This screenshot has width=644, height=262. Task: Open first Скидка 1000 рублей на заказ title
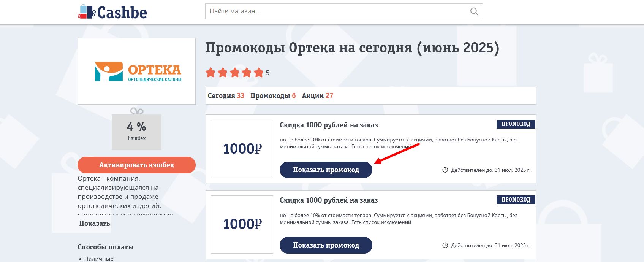[329, 125]
